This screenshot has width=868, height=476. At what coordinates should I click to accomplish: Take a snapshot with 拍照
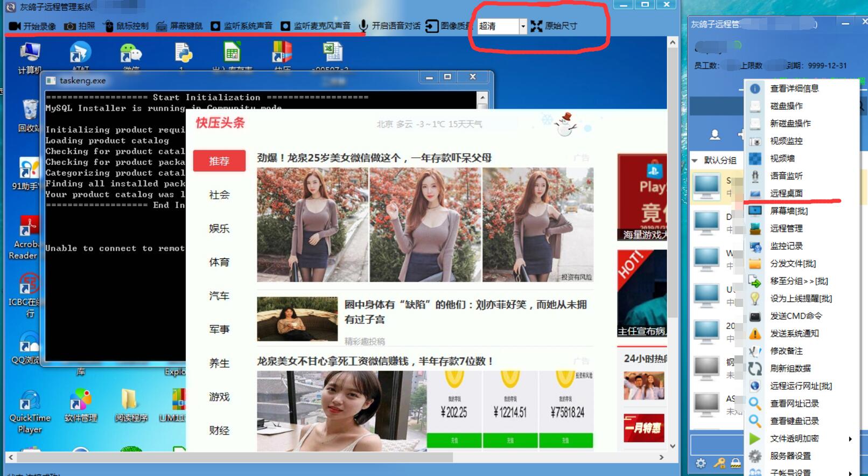(x=80, y=26)
